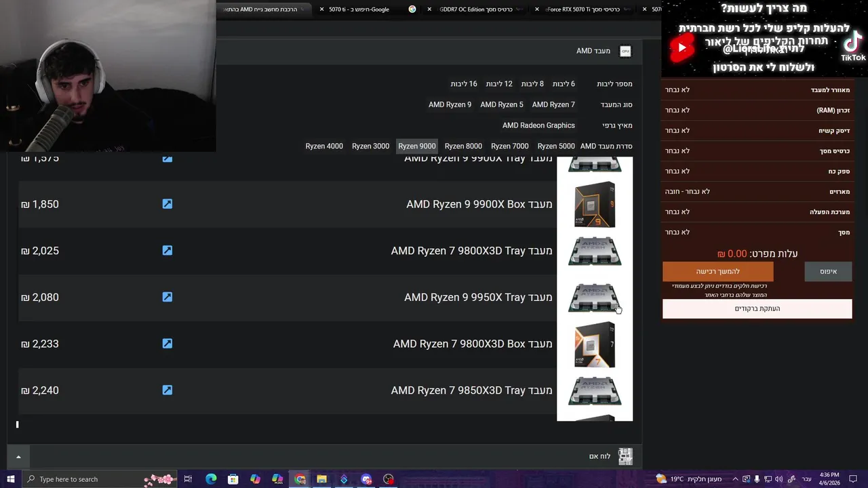Switch to the GDDR7 OC Edition tab
Viewport: 868px width, 488px height.
click(x=477, y=9)
